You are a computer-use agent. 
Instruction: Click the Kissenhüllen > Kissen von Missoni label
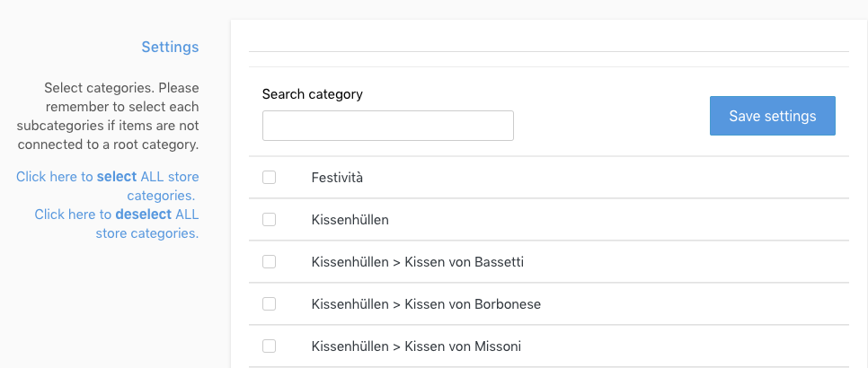(x=416, y=346)
